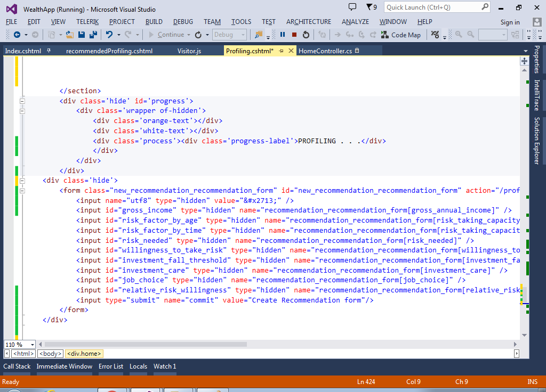Viewport: 546px width, 392px height.
Task: Open the Immediate Window tab
Action: [64, 366]
